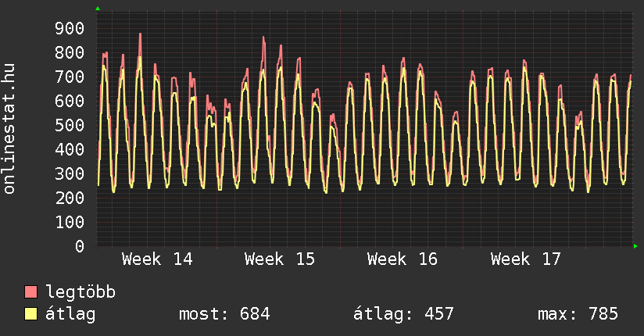
Task: Click the legtöbb legend label
Action: pos(80,292)
